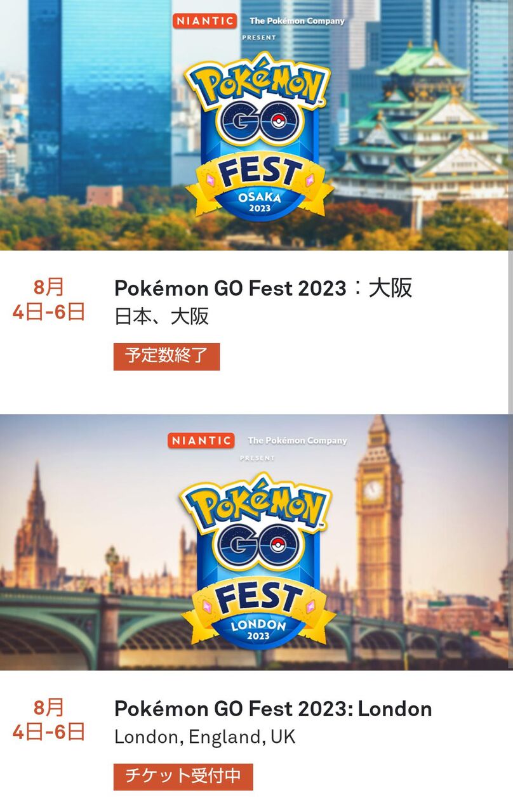This screenshot has height=812, width=513.
Task: Select the 日本、大阪 location text
Action: point(161,317)
